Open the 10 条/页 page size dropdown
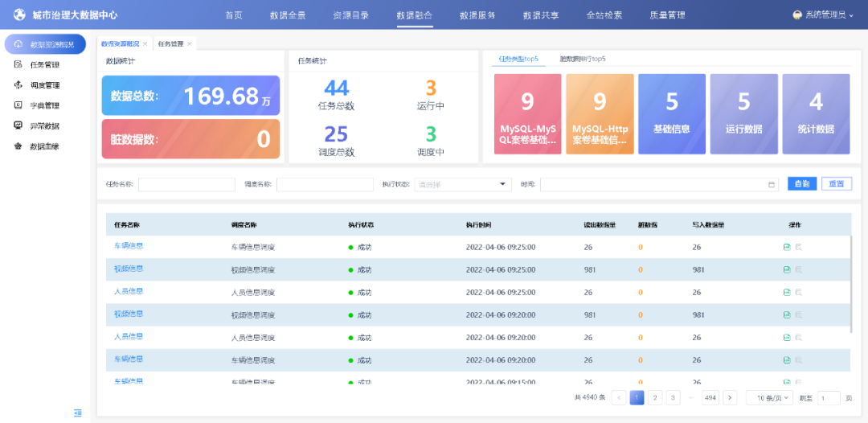The width and height of the screenshot is (868, 423). point(770,397)
